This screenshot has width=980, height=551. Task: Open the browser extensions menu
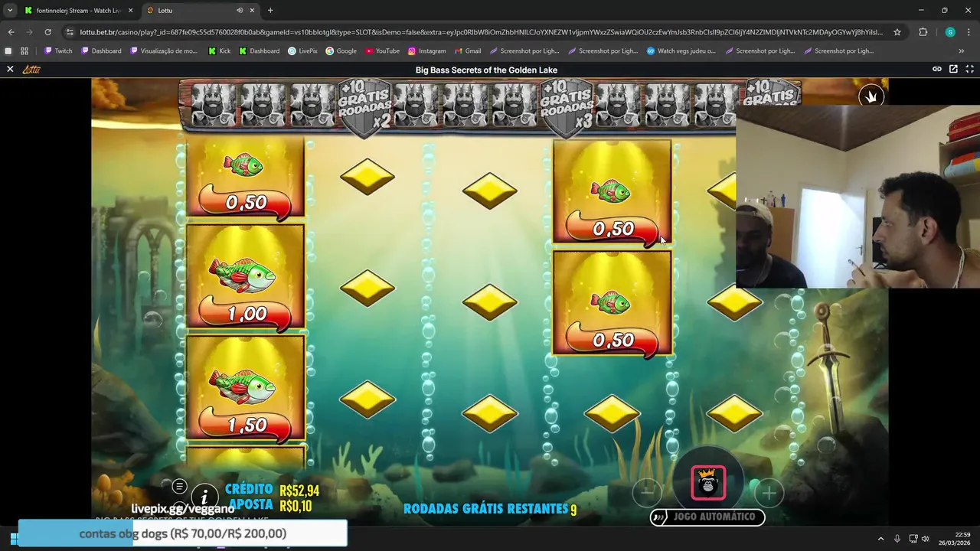pos(923,32)
